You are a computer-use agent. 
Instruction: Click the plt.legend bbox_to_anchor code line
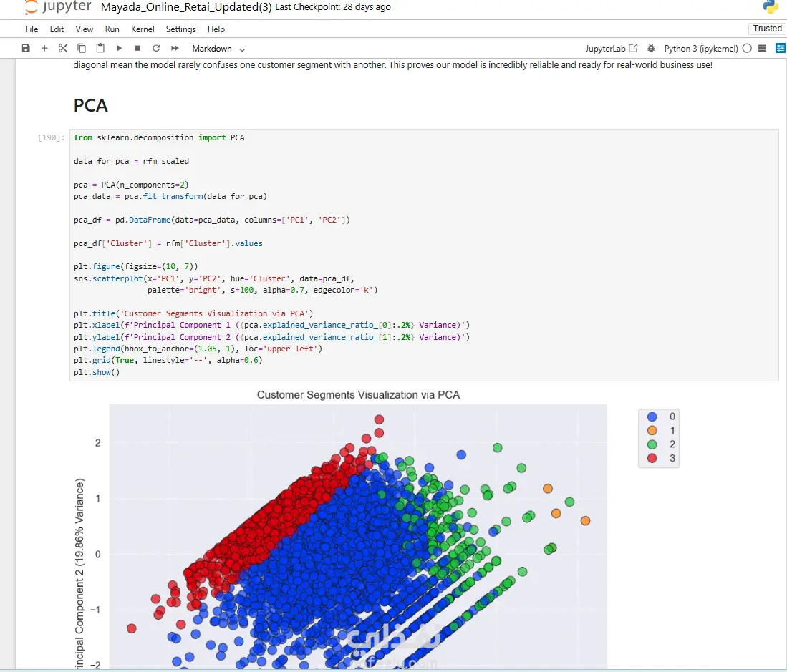(198, 349)
